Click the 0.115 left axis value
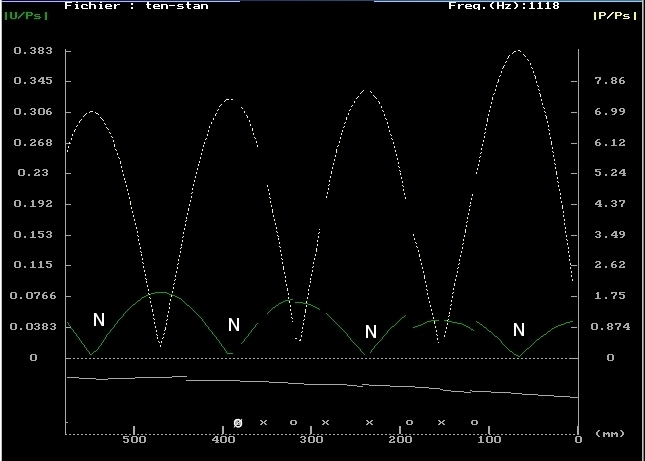This screenshot has height=461, width=645. (33, 264)
